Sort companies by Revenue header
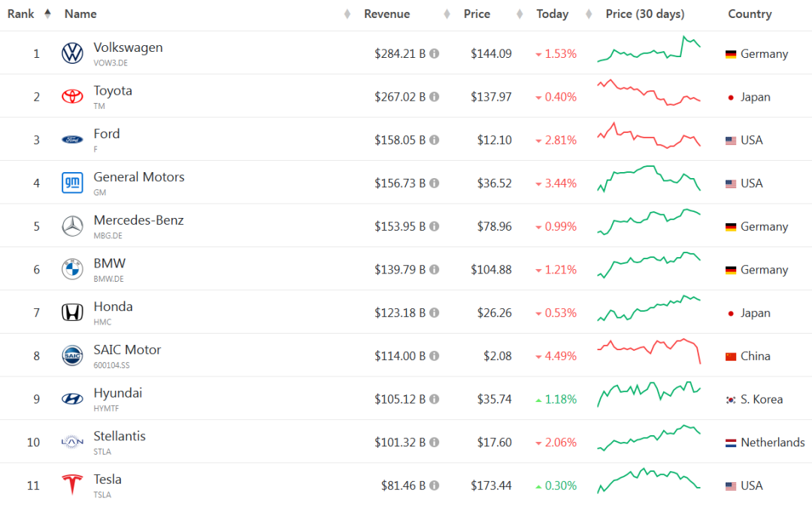This screenshot has width=812, height=505. pyautogui.click(x=387, y=14)
